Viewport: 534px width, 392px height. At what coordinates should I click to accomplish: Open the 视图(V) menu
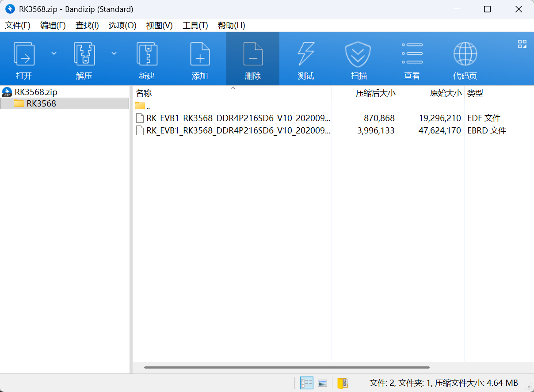[x=160, y=26]
